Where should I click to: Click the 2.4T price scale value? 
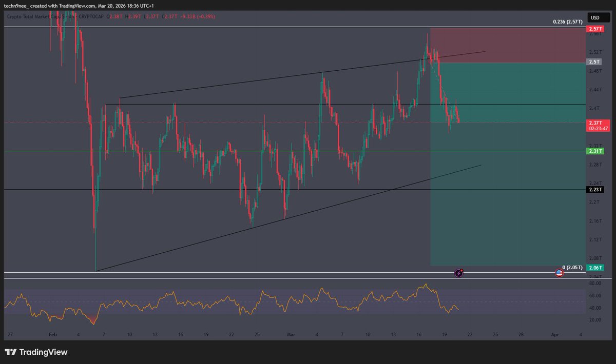click(x=595, y=108)
